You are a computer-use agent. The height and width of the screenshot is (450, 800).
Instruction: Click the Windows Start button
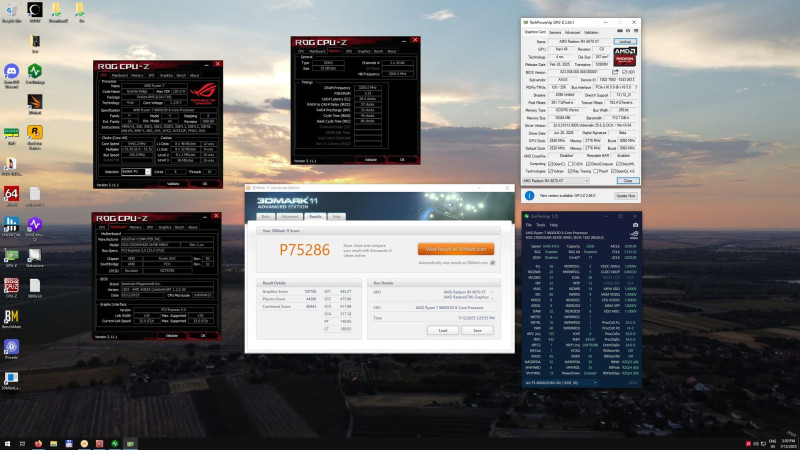pos(8,444)
